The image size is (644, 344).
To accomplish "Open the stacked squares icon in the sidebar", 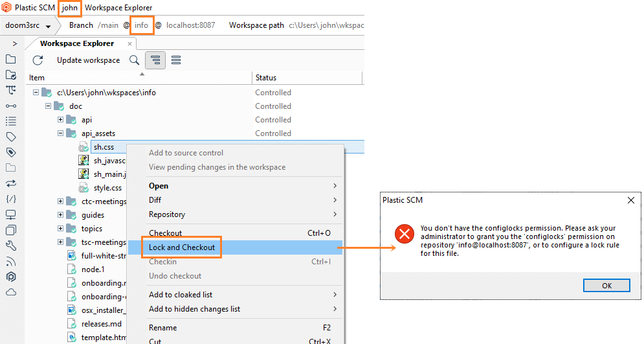I will tap(10, 230).
